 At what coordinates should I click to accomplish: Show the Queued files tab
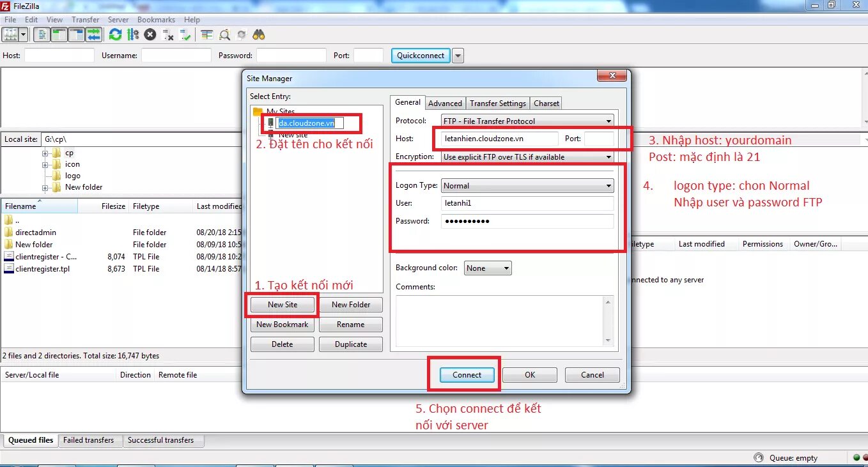click(31, 440)
